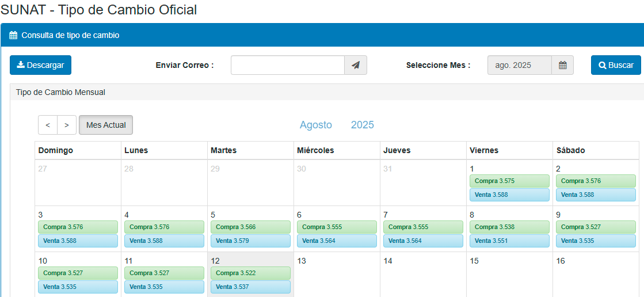
Task: Click day number 15 cell
Action: click(x=509, y=275)
